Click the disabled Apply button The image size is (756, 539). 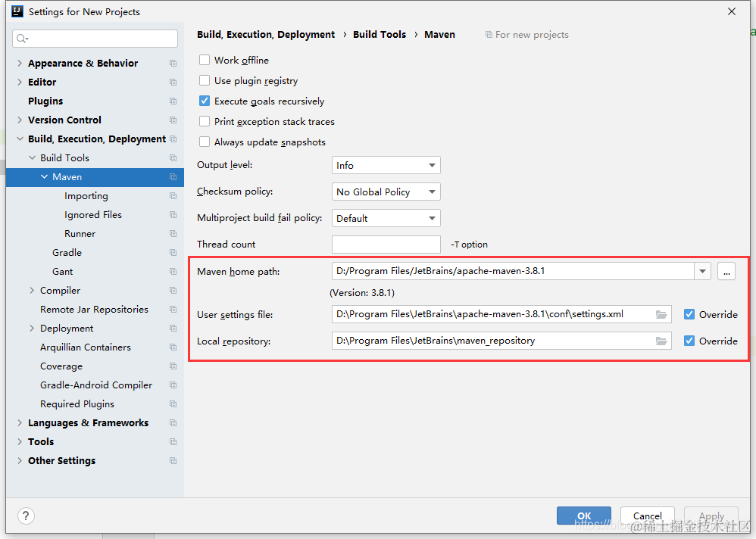coord(711,516)
